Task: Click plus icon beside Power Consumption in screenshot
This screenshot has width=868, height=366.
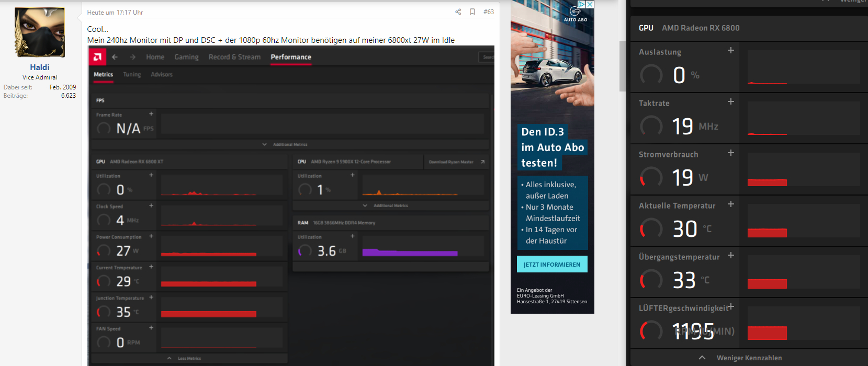Action: 151,236
